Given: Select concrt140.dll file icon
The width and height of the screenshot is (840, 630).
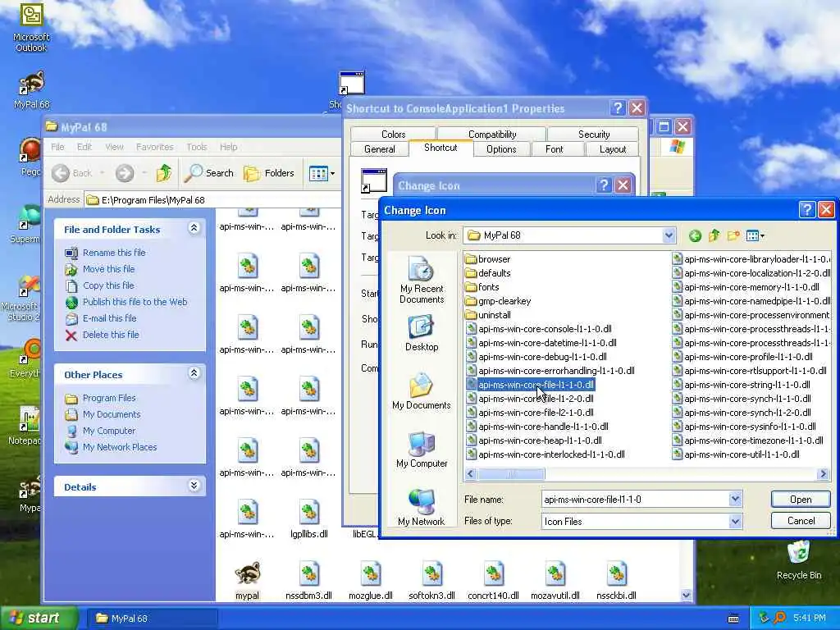Looking at the screenshot, I should [x=493, y=581].
